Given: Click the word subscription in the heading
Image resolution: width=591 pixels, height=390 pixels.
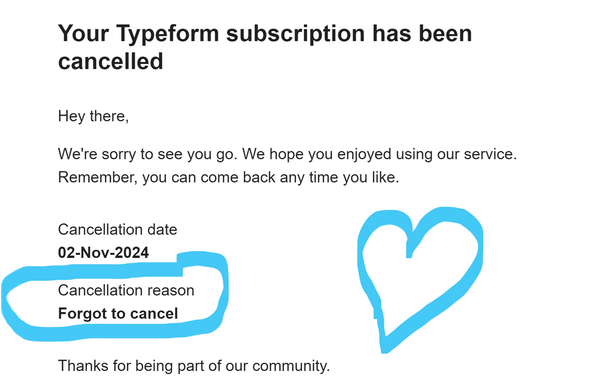Looking at the screenshot, I should point(295,33).
